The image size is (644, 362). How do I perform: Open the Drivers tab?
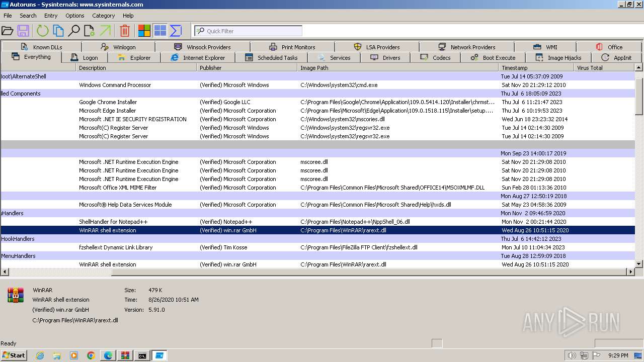[x=385, y=57]
